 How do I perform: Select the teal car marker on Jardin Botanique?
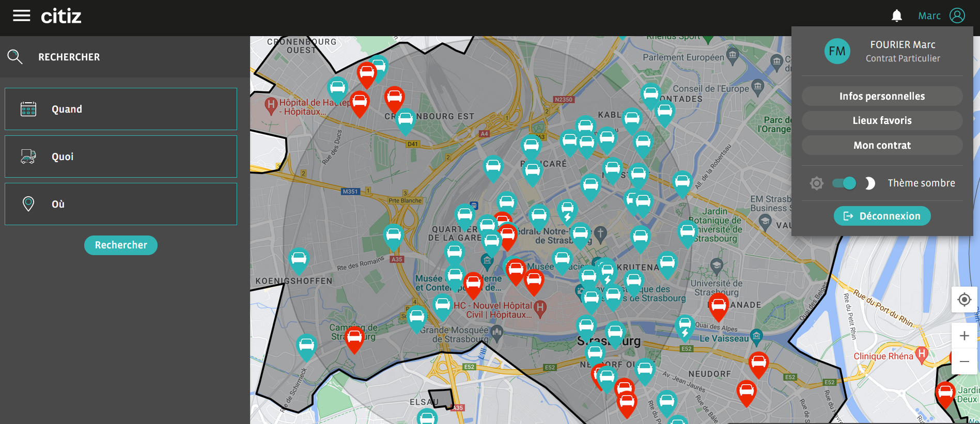(x=688, y=233)
